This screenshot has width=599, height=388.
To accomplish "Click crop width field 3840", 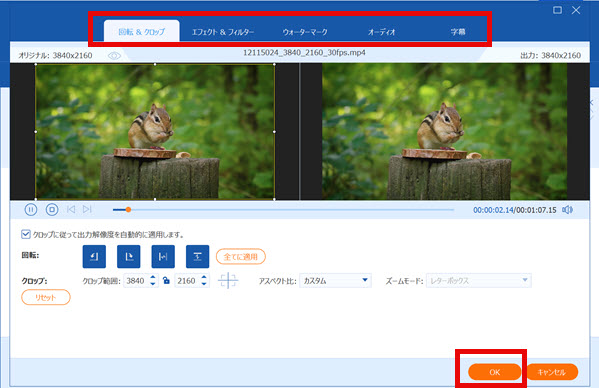I will [136, 281].
